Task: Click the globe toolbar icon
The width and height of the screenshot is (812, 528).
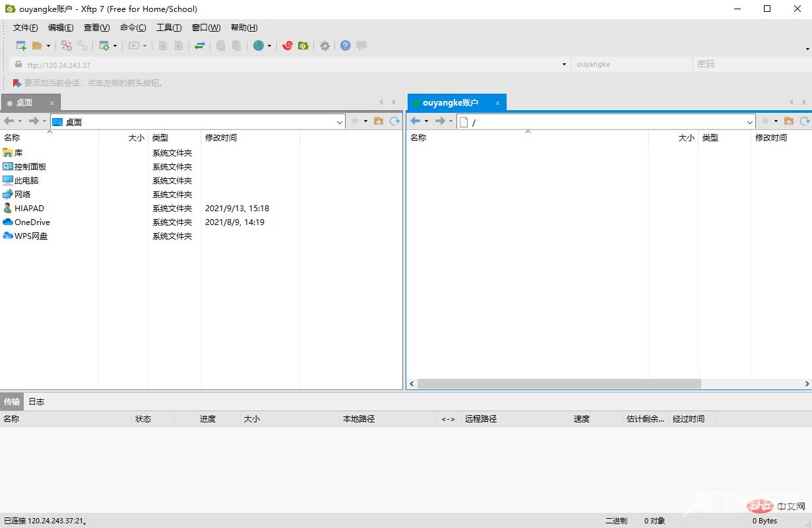Action: [259, 46]
